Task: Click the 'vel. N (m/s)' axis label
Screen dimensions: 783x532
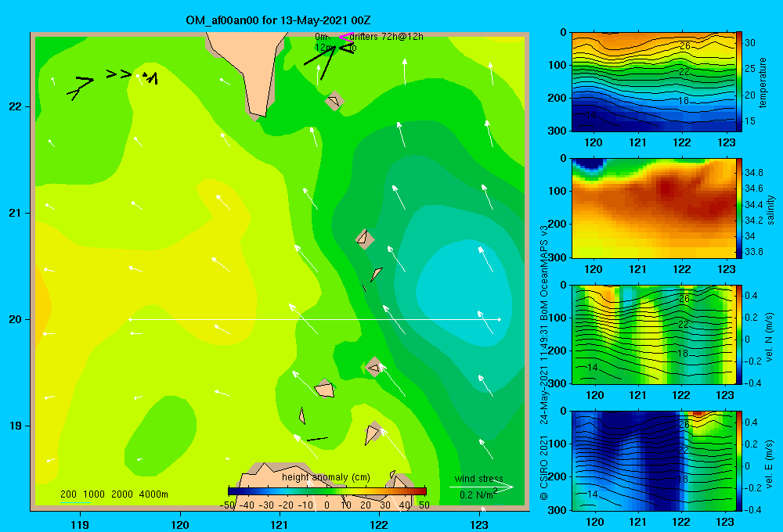Action: click(770, 337)
